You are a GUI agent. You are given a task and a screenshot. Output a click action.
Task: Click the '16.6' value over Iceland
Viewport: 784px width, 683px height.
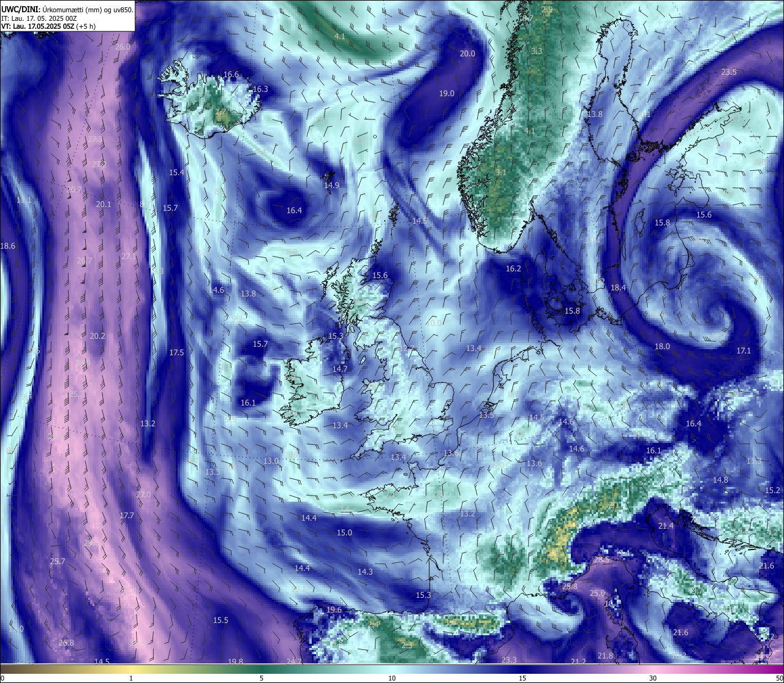point(231,75)
